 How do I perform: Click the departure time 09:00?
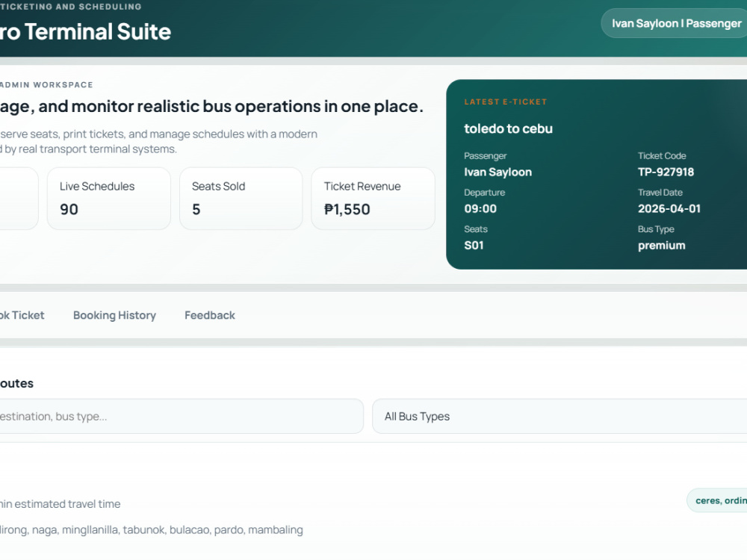pyautogui.click(x=480, y=208)
